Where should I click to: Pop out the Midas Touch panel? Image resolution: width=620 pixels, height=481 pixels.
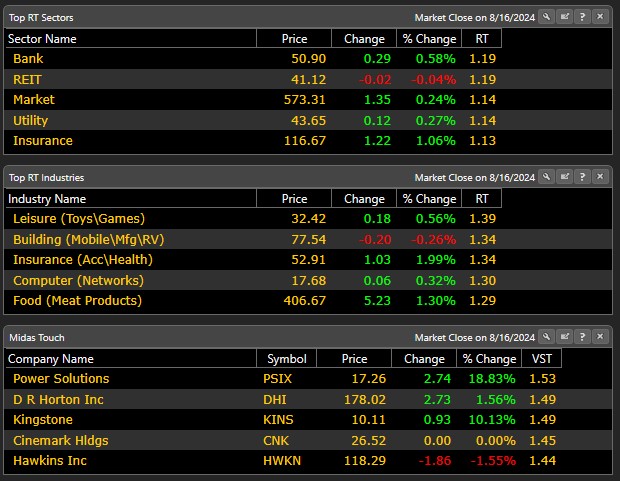click(564, 337)
